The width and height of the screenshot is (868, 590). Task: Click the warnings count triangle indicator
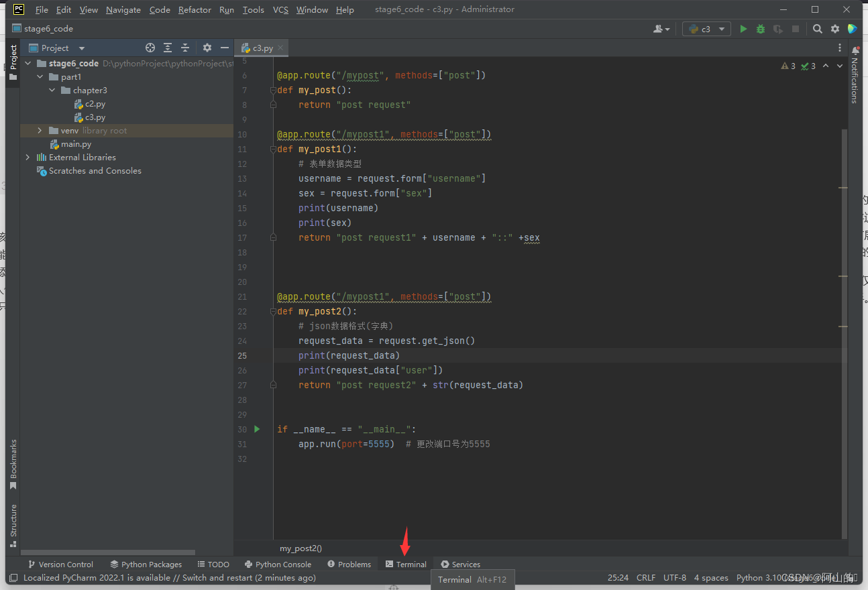[788, 66]
